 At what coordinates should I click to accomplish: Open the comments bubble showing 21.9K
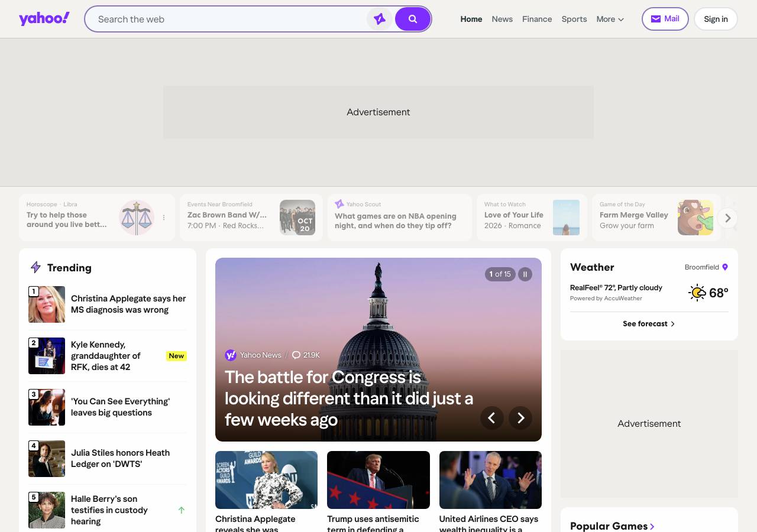point(306,355)
